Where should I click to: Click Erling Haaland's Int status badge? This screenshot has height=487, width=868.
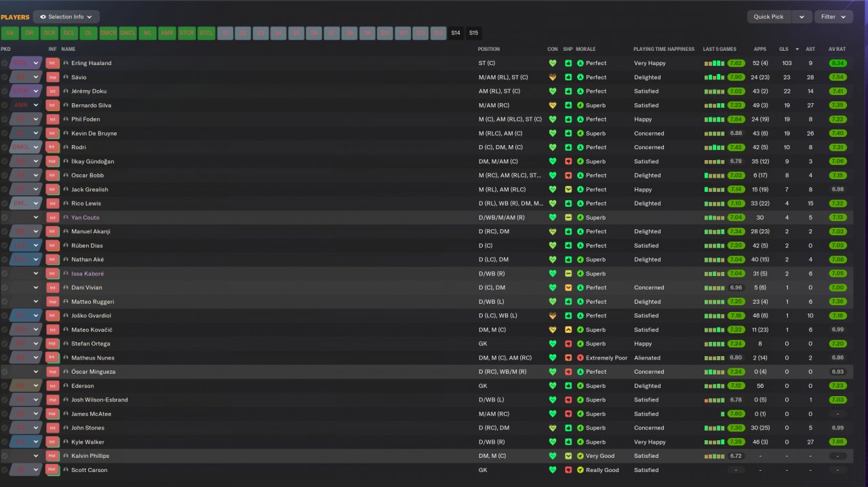(52, 63)
